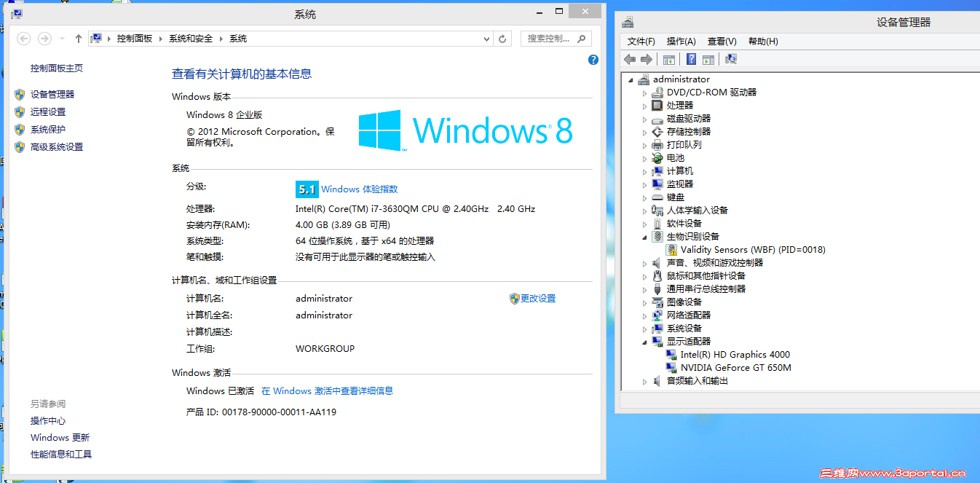980x483 pixels.
Task: Click Validity Sensors warning device icon
Action: tap(671, 250)
